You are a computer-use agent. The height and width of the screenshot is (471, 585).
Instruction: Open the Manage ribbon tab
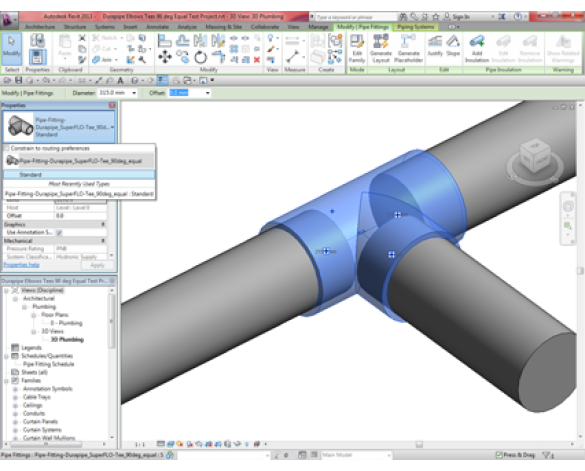318,27
